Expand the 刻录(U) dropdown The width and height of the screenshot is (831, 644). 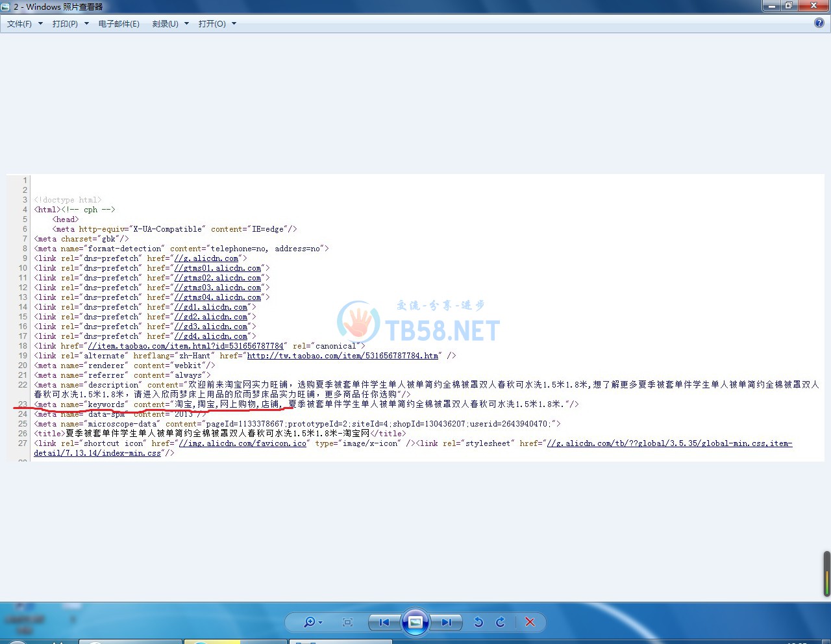(170, 23)
